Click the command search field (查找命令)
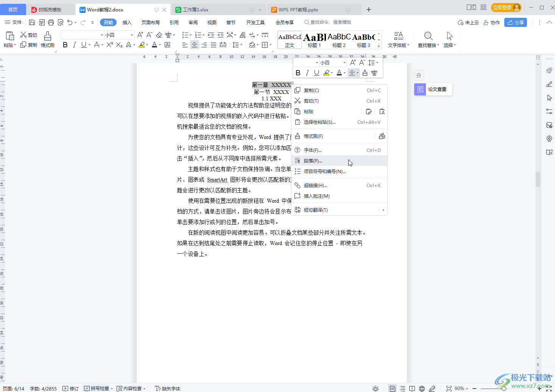 tap(328, 22)
